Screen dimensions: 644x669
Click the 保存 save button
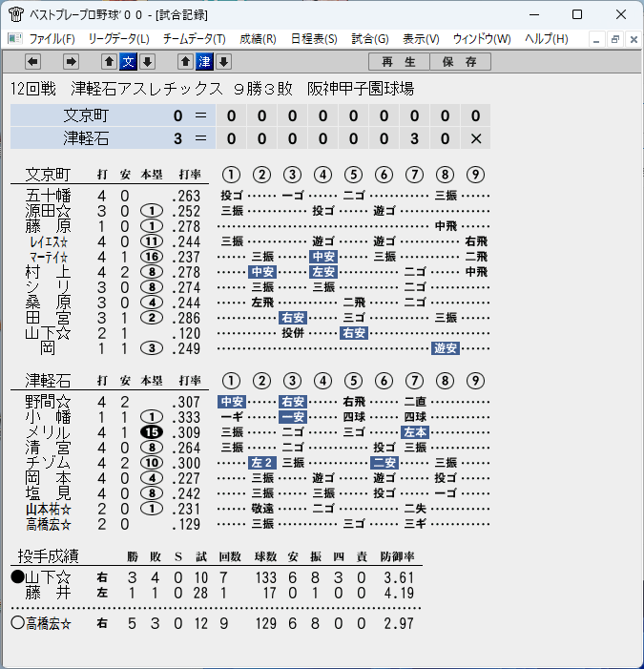click(x=460, y=62)
